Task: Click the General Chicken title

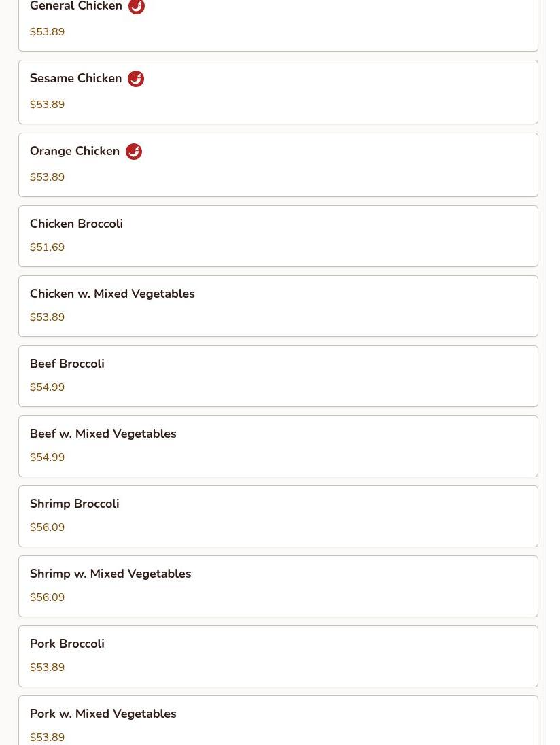Action: (x=76, y=7)
